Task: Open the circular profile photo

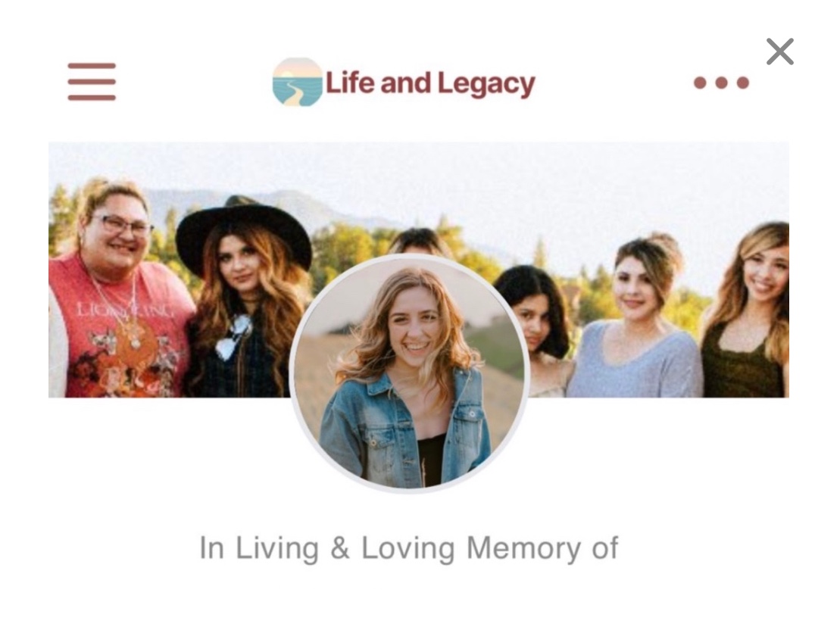Action: click(409, 373)
